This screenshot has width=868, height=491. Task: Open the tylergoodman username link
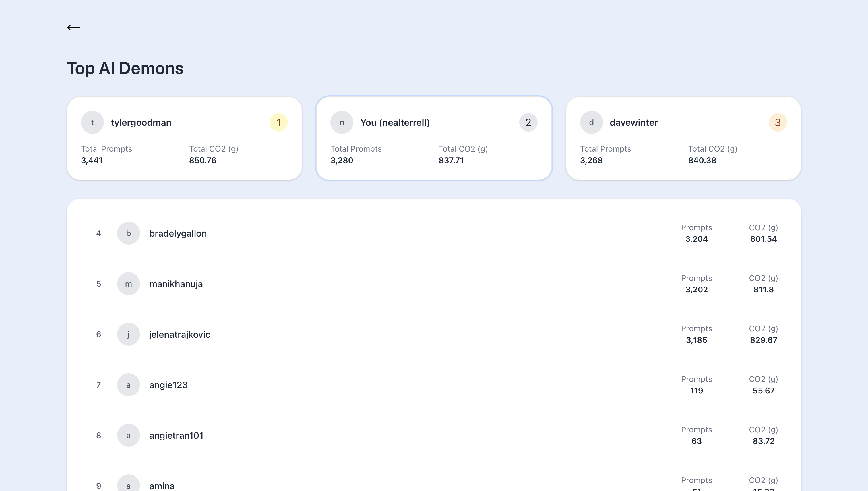point(141,122)
